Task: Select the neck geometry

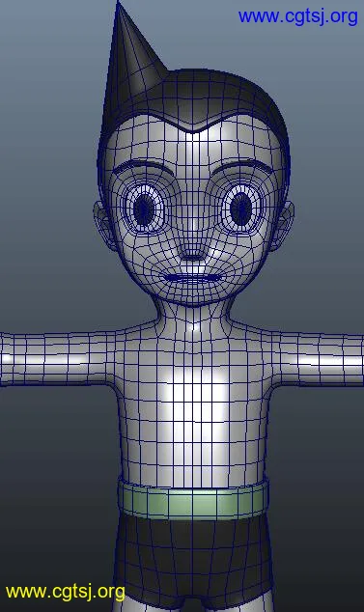Action: [192, 316]
